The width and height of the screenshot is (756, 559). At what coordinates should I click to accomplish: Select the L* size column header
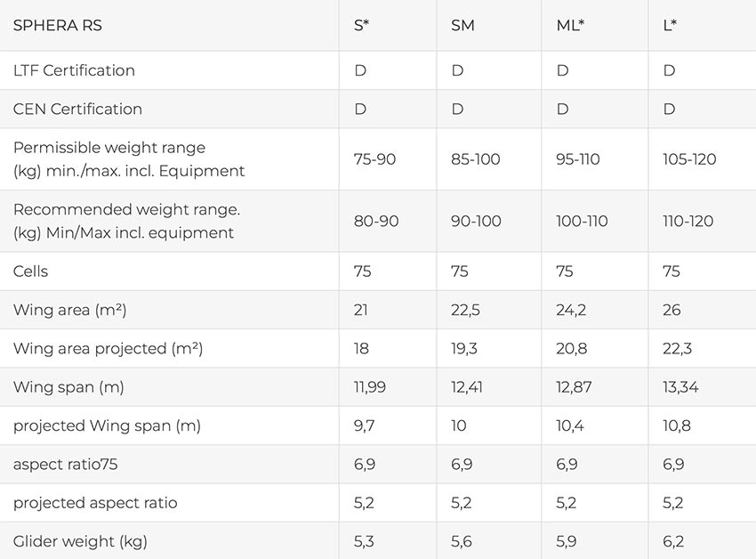click(670, 25)
